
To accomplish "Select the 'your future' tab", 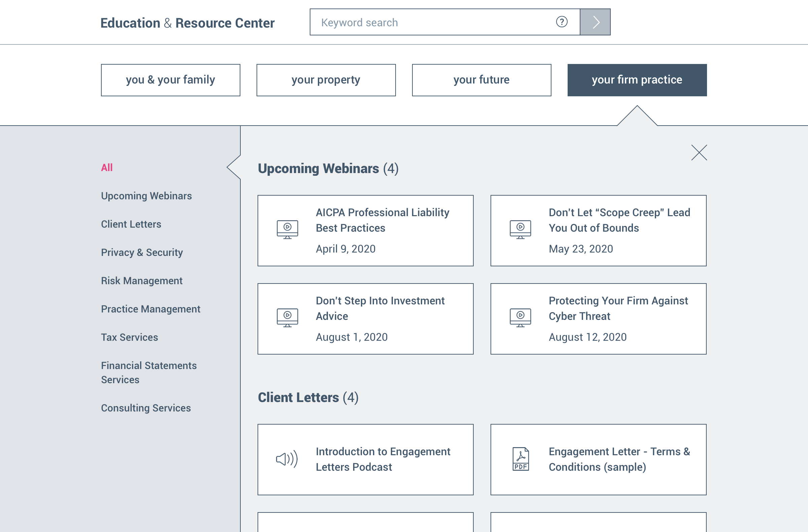I will coord(481,80).
